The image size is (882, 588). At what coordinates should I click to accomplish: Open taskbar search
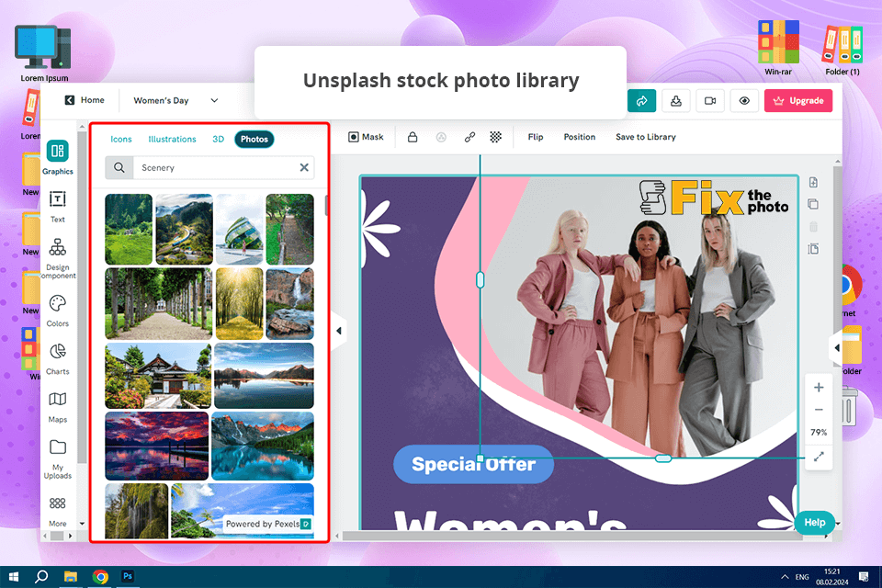41,577
